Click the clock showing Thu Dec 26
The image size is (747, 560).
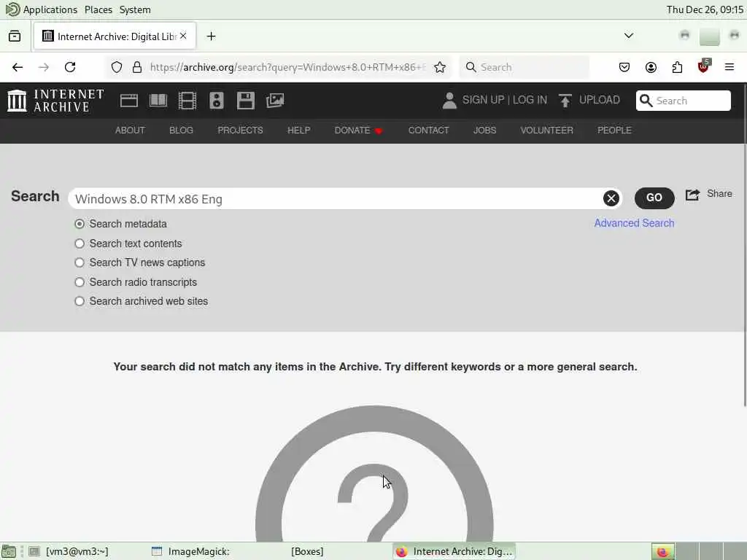coord(705,9)
